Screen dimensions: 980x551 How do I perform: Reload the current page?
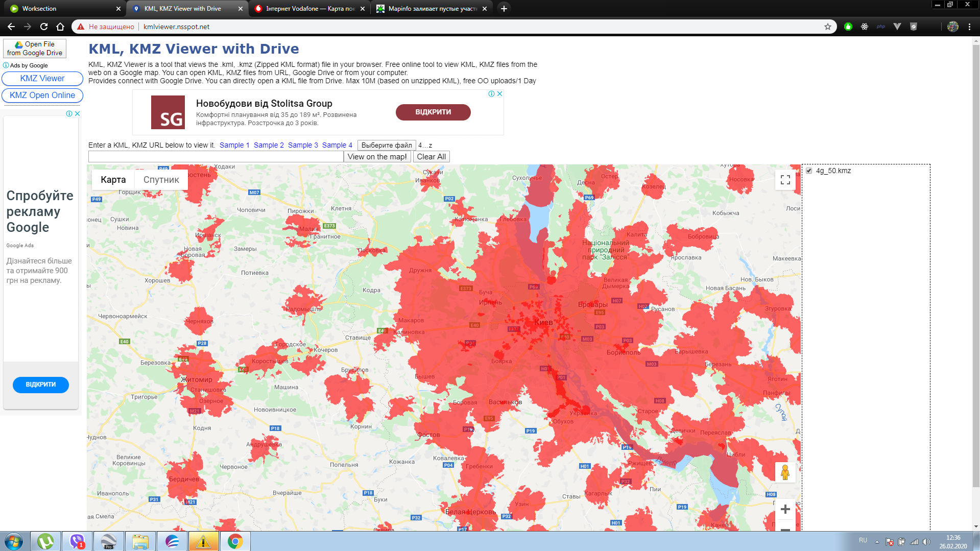point(44,27)
